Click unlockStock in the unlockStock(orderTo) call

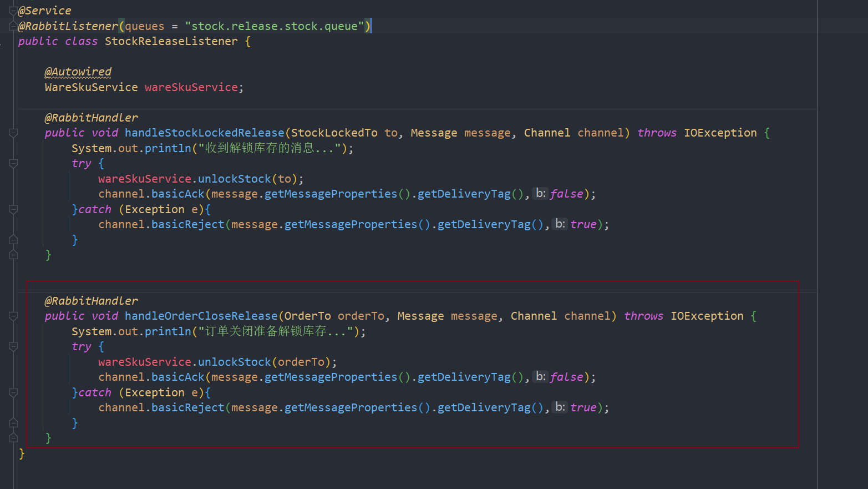pyautogui.click(x=234, y=362)
